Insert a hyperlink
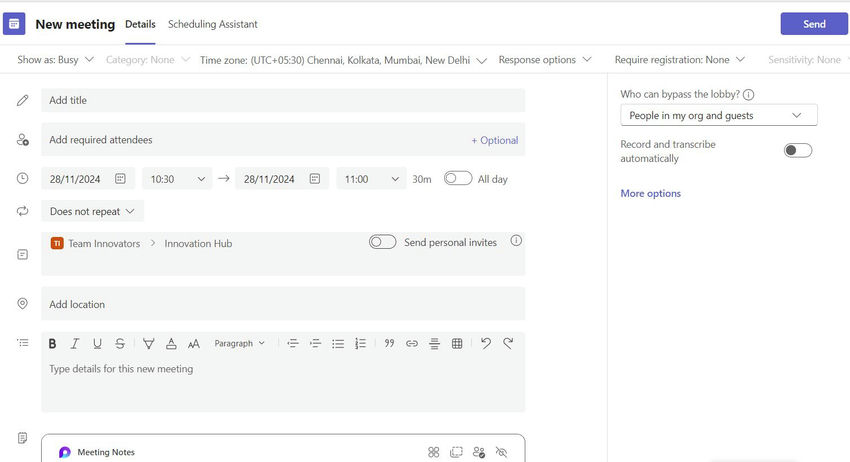Viewport: 850px width, 462px height. click(x=412, y=343)
